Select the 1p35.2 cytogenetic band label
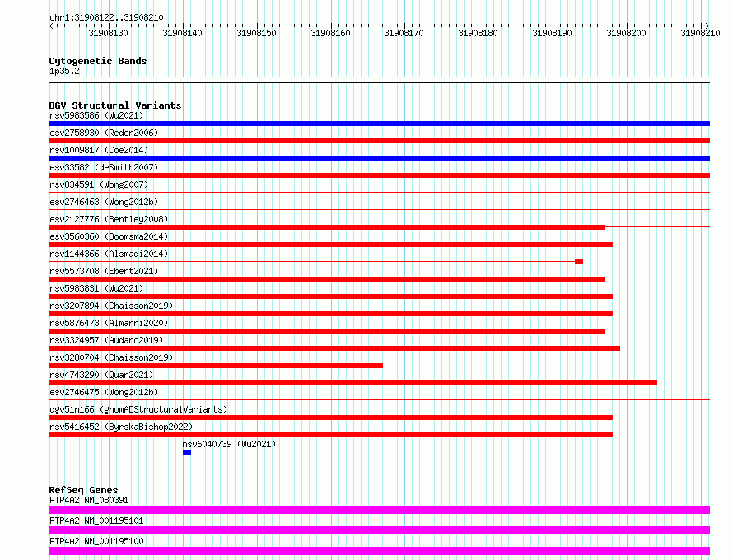This screenshot has width=733, height=560. (64, 71)
